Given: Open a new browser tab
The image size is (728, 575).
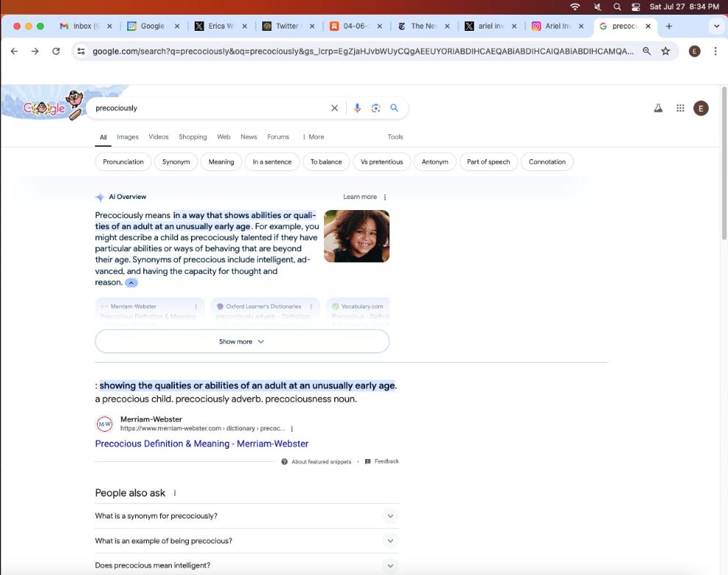Looking at the screenshot, I should tap(669, 26).
